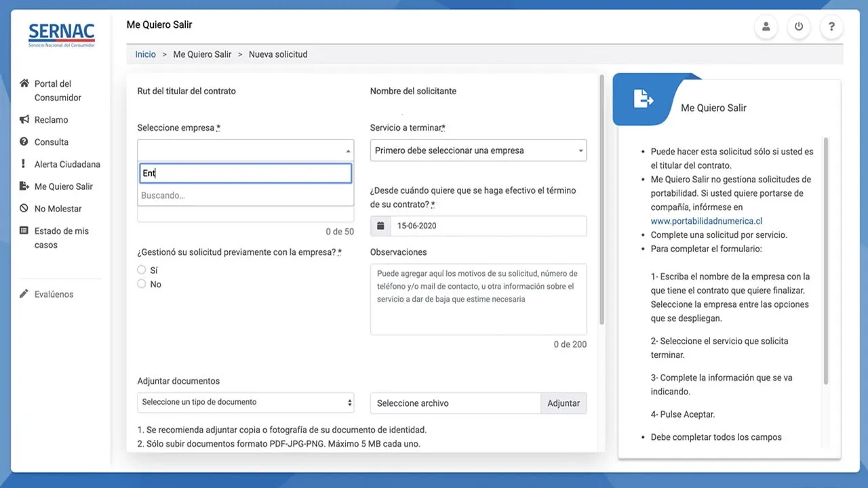Open the help question mark icon
Viewport: 868px width, 488px height.
[x=831, y=27]
